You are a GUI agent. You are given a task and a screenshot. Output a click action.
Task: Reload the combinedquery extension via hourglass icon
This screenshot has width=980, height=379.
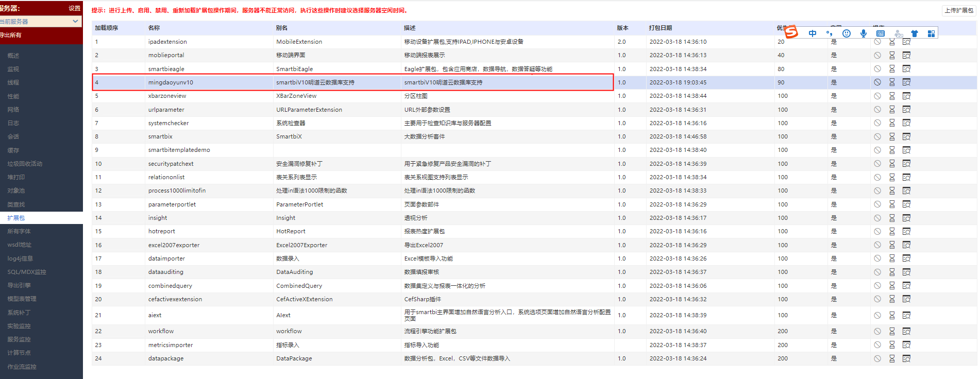(x=892, y=286)
